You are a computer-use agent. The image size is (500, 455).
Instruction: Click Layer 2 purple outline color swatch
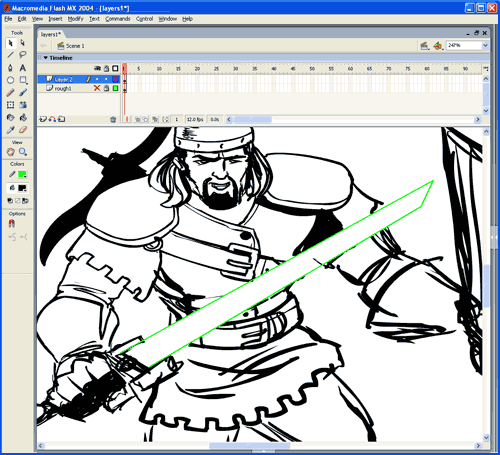coord(115,79)
